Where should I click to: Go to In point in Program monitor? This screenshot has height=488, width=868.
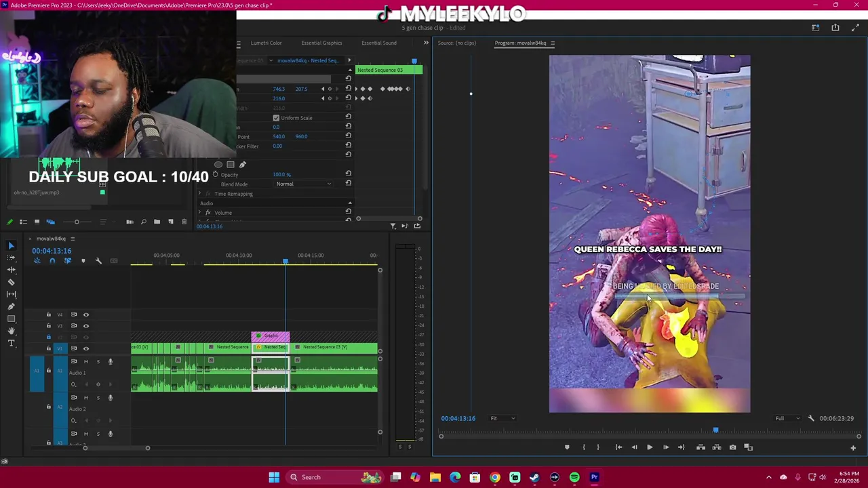click(618, 447)
